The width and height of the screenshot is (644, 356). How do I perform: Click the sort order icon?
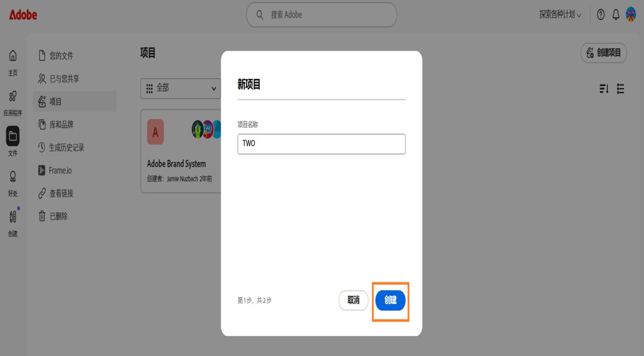coord(604,89)
